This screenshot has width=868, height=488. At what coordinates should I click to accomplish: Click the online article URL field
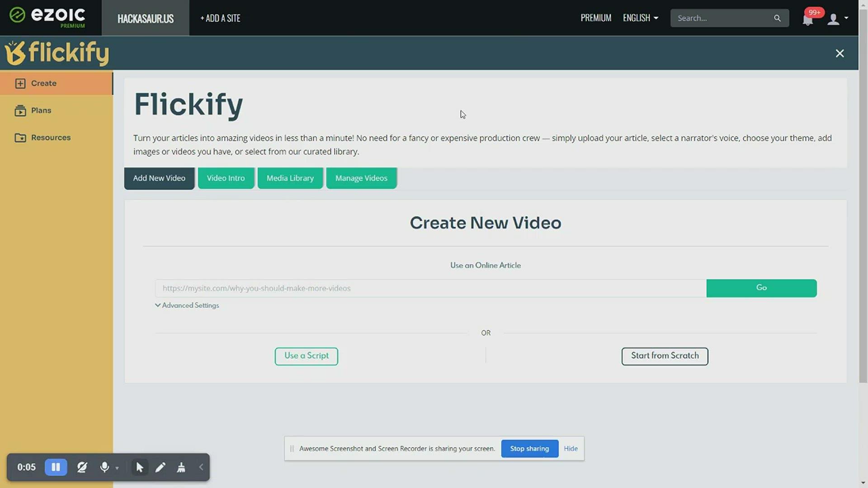click(429, 288)
